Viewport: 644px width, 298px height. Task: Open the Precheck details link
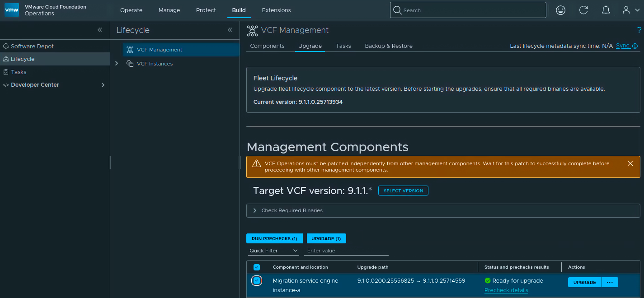(506, 290)
